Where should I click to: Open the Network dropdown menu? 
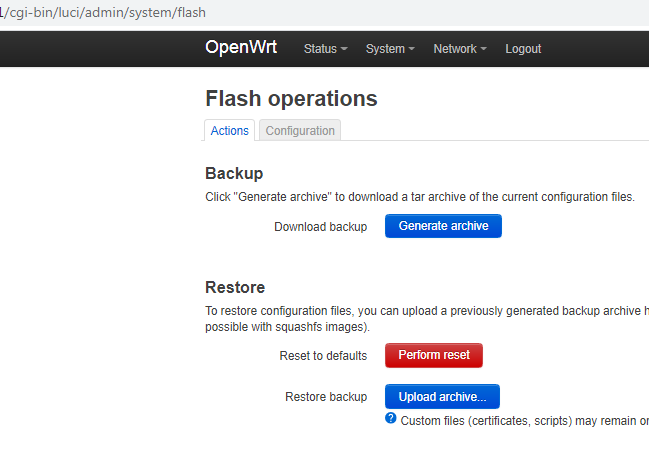click(460, 49)
